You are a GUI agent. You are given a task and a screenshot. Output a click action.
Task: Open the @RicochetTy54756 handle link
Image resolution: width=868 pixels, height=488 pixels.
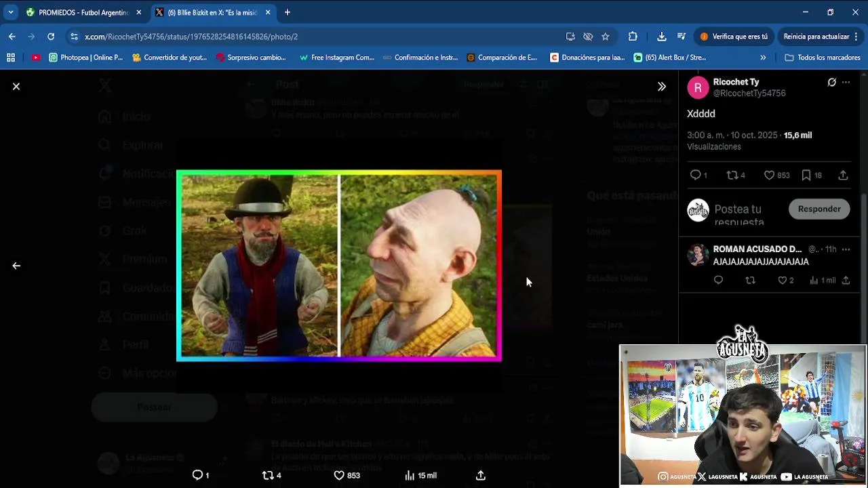point(749,93)
